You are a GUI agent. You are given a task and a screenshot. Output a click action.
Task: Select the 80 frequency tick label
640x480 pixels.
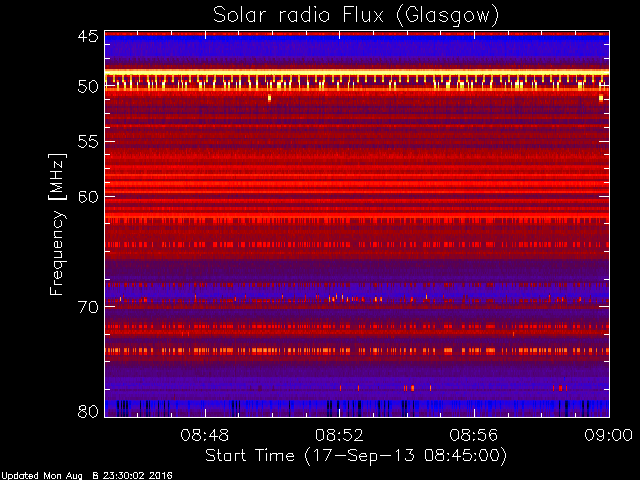[88, 411]
